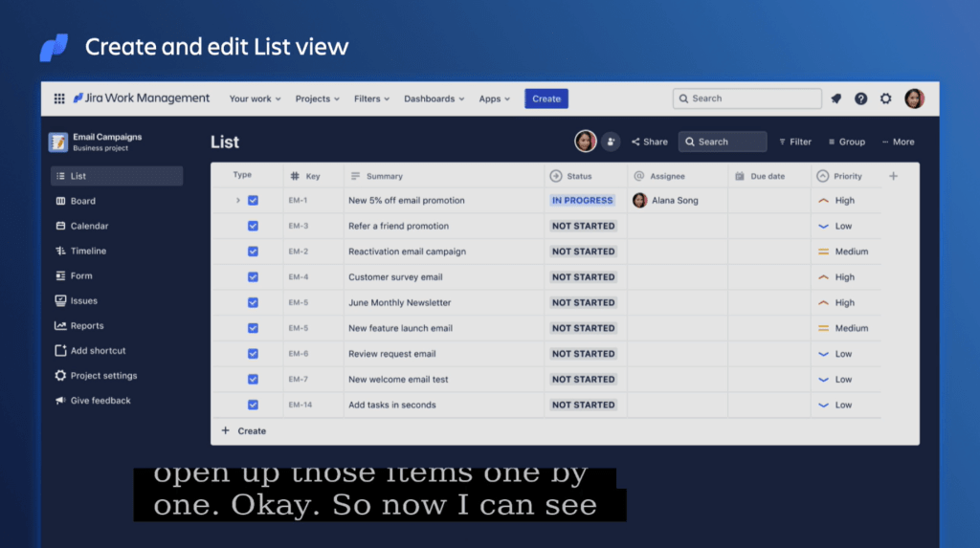Click the plus icon to add column
This screenshot has height=548, width=980.
tap(894, 176)
